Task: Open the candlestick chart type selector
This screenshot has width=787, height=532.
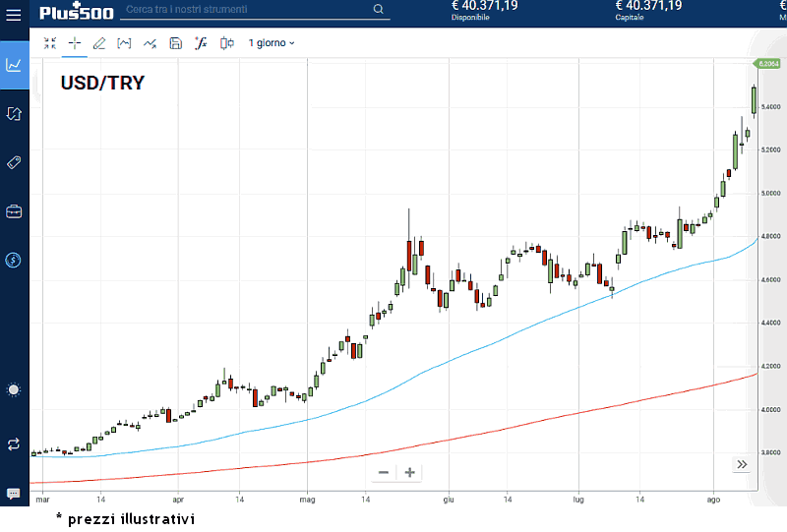Action: [227, 43]
